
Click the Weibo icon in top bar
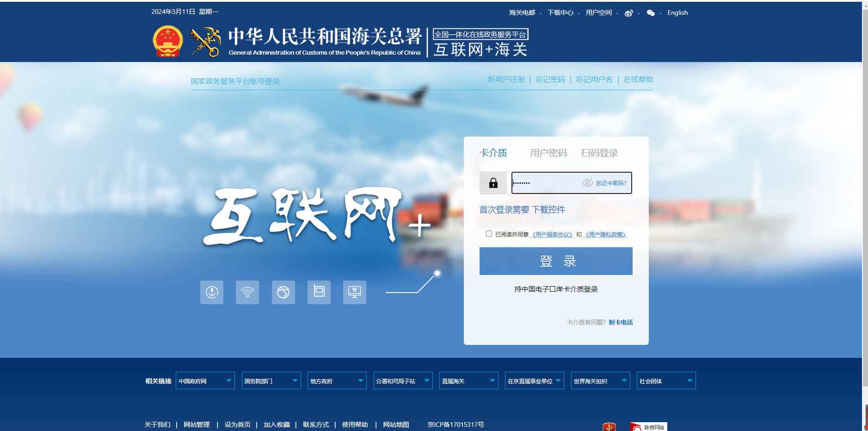click(628, 13)
